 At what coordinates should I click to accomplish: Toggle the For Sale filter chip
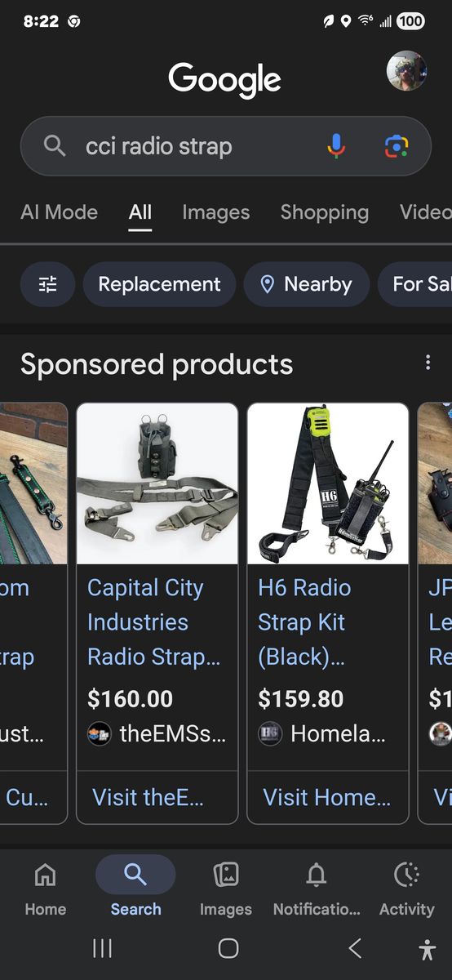[414, 284]
